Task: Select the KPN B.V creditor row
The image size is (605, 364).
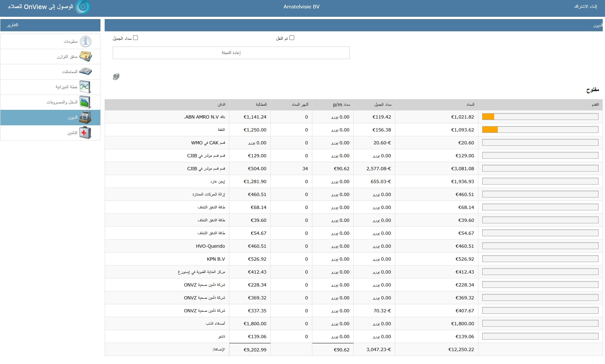Action: 216,259
